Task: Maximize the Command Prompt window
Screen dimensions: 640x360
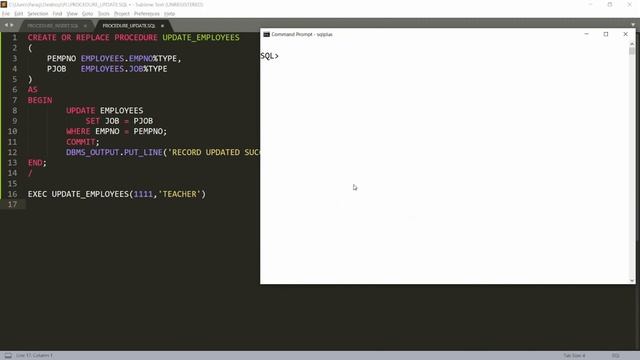Action: (606, 34)
